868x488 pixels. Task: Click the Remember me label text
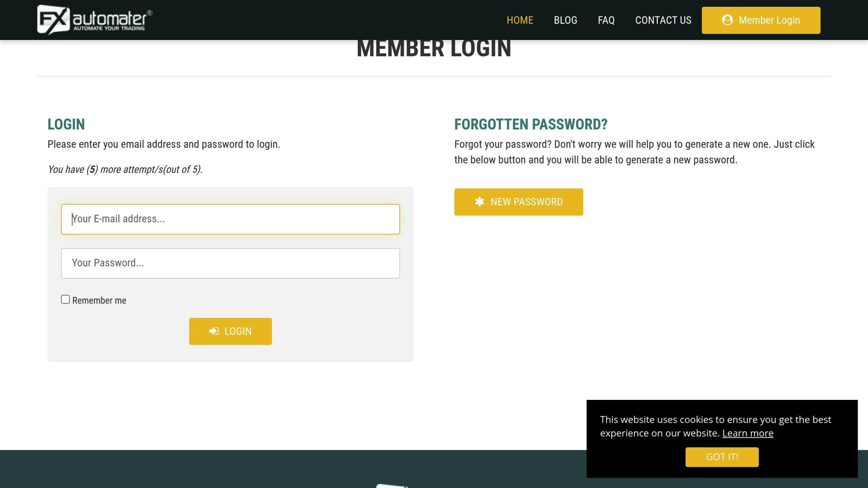coord(99,300)
